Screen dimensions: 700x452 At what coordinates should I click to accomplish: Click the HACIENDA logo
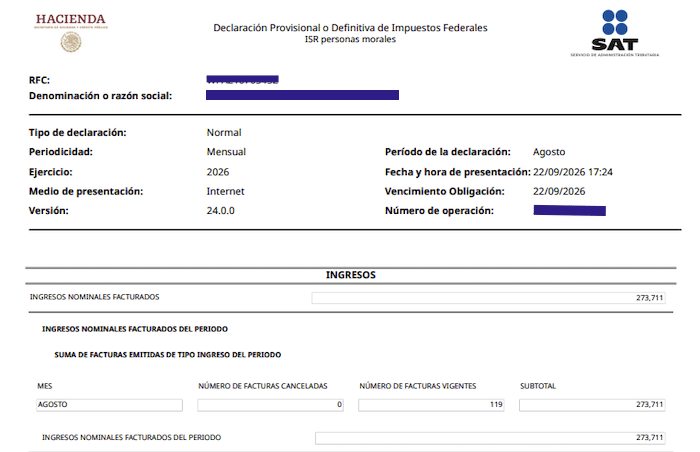[x=71, y=33]
